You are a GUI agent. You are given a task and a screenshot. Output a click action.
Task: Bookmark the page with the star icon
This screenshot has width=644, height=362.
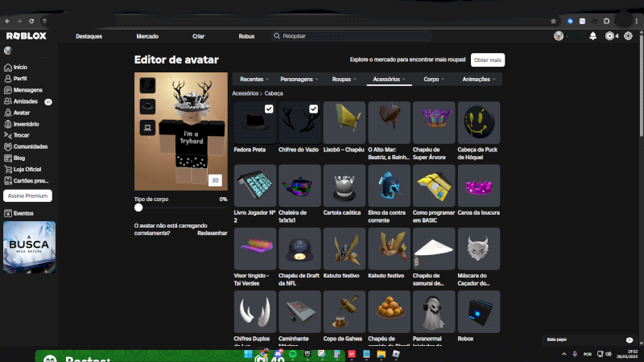[x=553, y=21]
